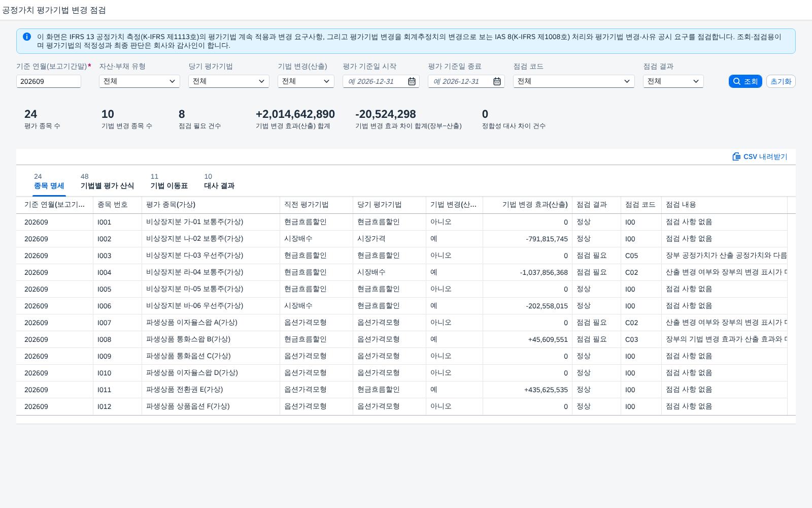This screenshot has height=508, width=812.
Task: Open the 기법 이동표 tab
Action: click(169, 181)
